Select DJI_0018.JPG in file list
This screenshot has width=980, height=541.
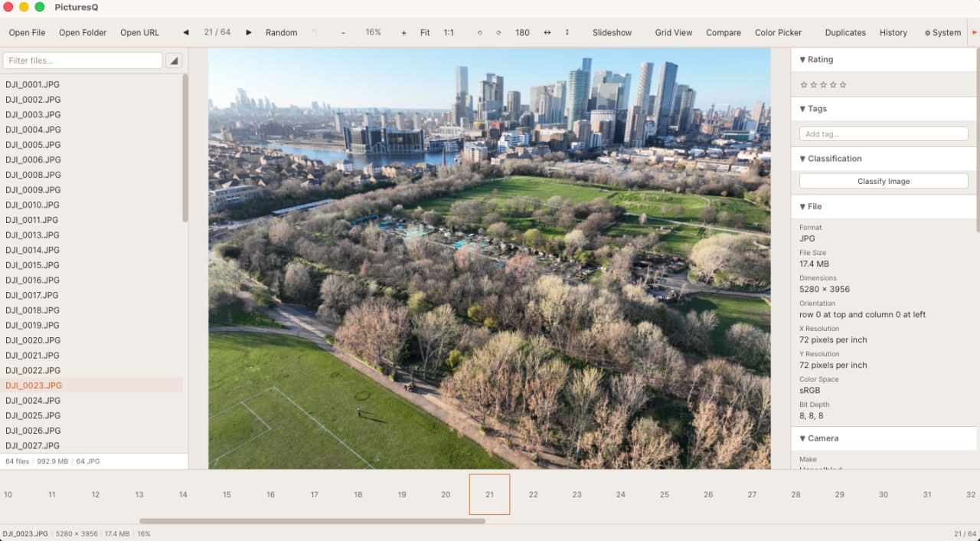92,310
